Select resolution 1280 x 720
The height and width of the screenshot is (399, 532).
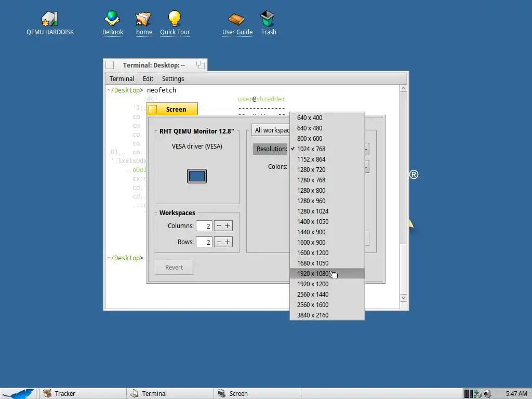click(327, 170)
